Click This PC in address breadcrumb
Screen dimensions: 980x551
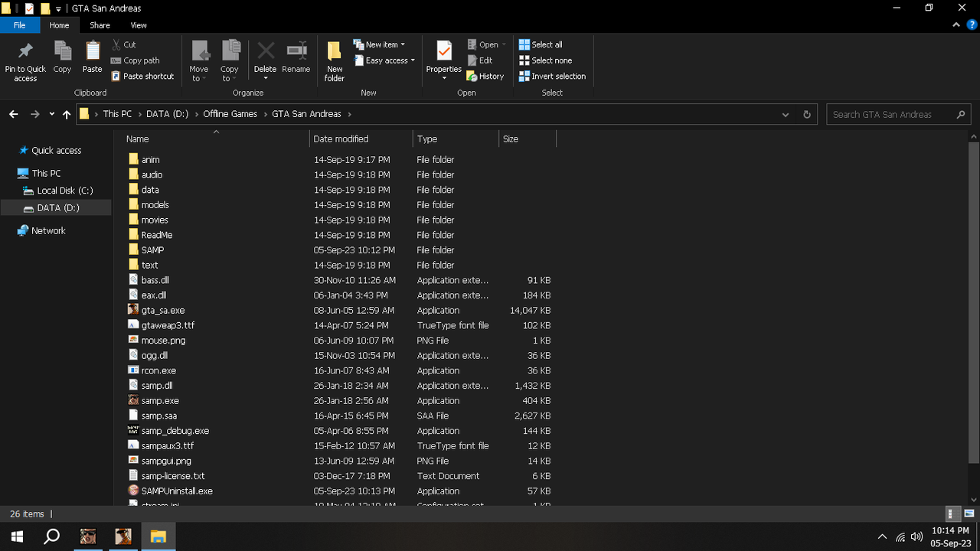(x=117, y=114)
